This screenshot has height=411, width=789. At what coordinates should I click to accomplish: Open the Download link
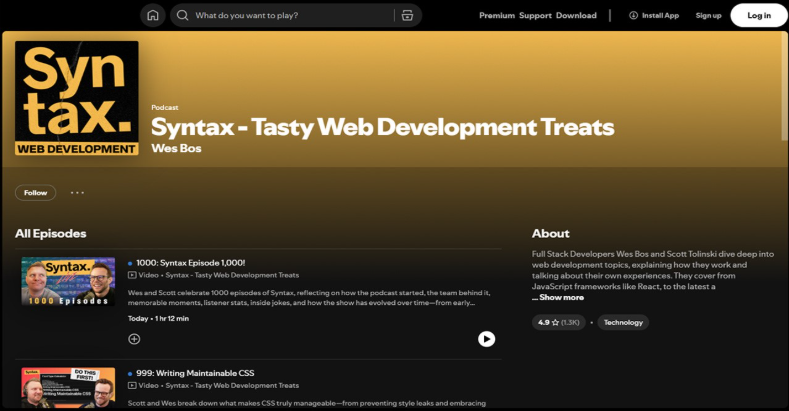pos(576,15)
